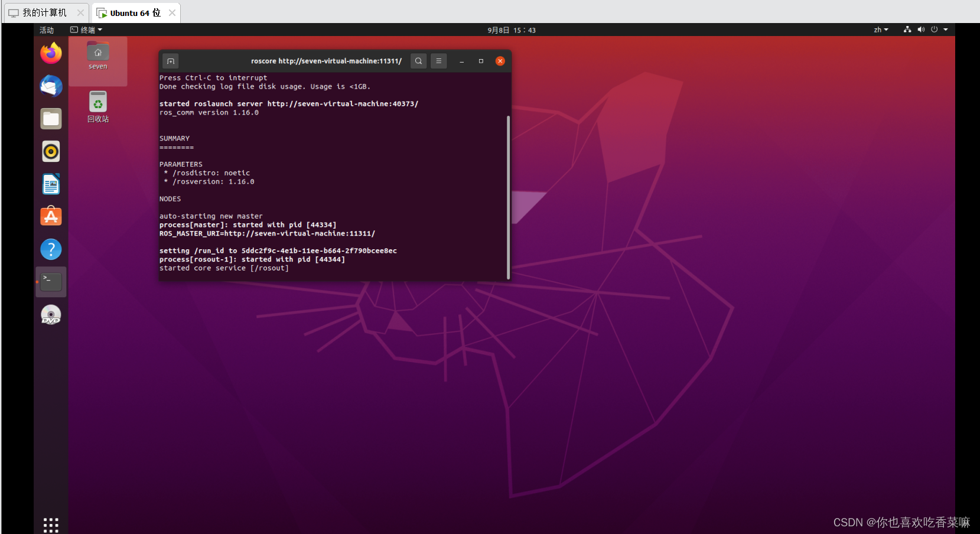Launch Firefox from the dock
Viewport: 980px width, 534px height.
point(51,53)
